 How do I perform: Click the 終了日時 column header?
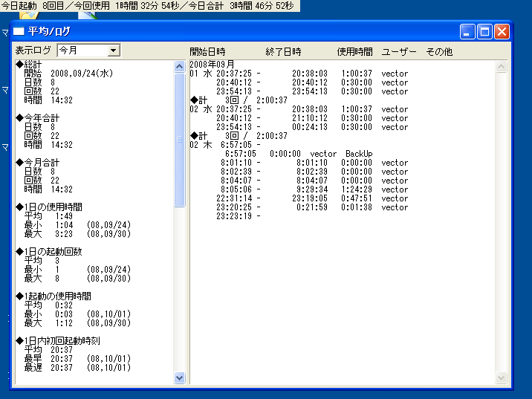283,51
